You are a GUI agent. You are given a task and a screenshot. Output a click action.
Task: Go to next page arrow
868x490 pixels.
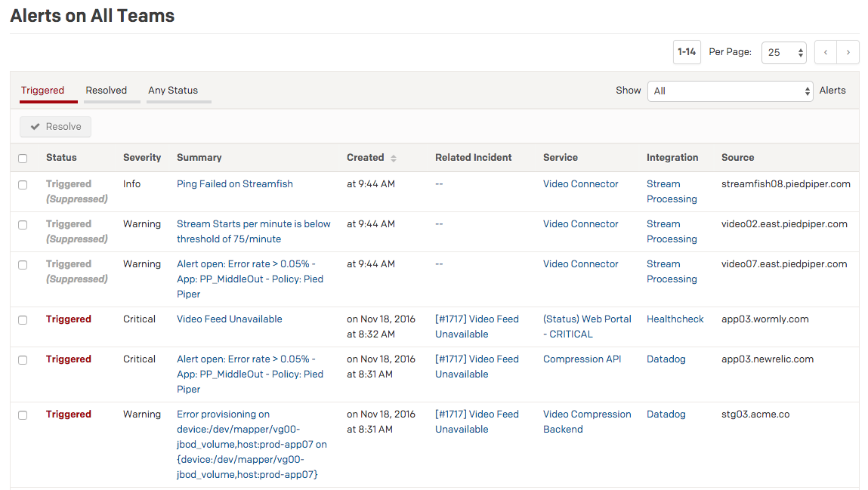tap(848, 52)
